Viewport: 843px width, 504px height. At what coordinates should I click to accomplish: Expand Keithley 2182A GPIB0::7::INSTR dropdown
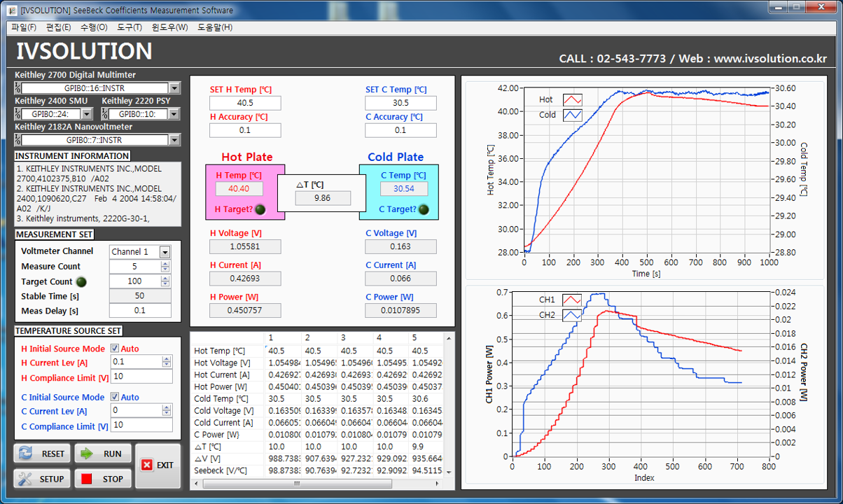pos(174,140)
